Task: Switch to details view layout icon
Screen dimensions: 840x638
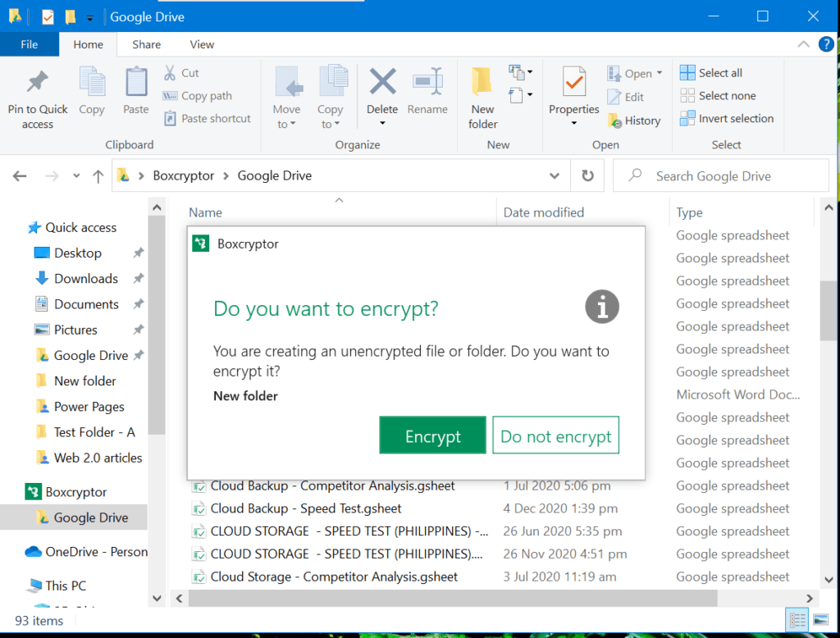Action: point(797,620)
